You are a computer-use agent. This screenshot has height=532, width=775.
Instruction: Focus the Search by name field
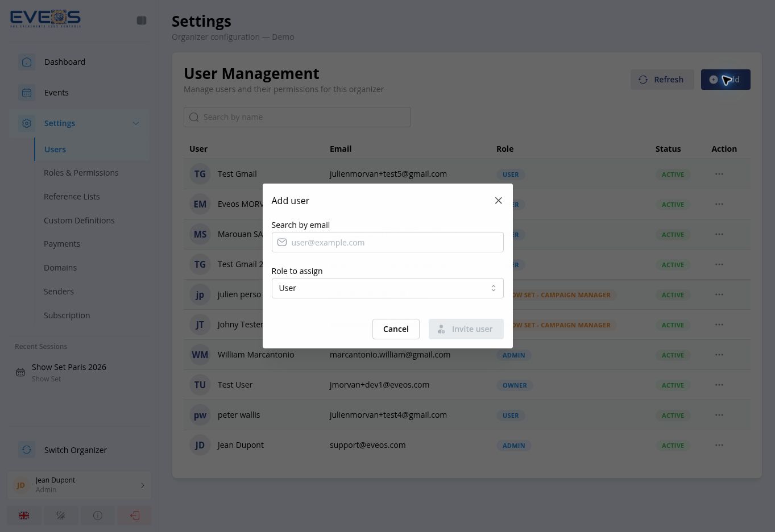[x=297, y=117]
